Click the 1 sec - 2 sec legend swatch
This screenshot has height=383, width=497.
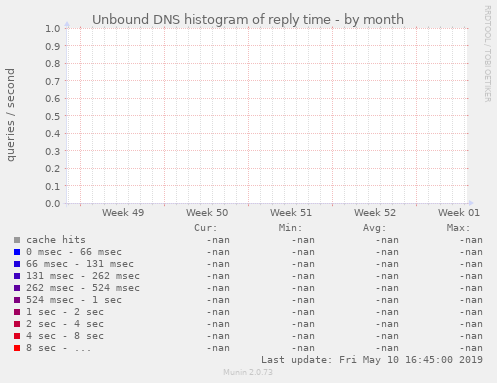pos(17,312)
